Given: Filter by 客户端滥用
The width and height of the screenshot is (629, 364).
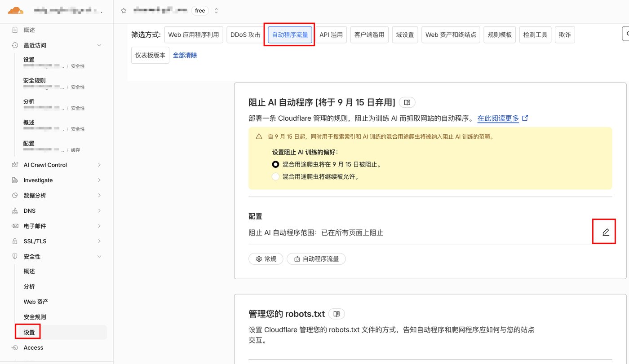Looking at the screenshot, I should click(x=369, y=35).
